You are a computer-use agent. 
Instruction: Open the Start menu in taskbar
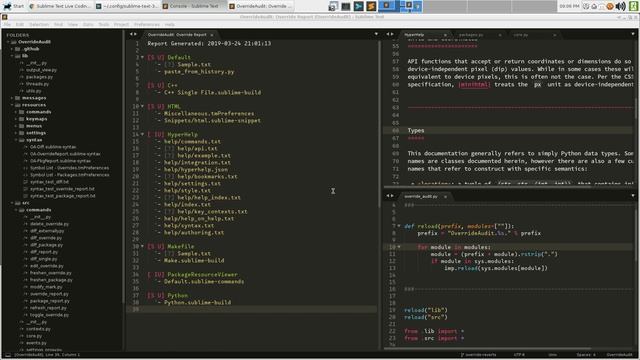(x=13, y=6)
